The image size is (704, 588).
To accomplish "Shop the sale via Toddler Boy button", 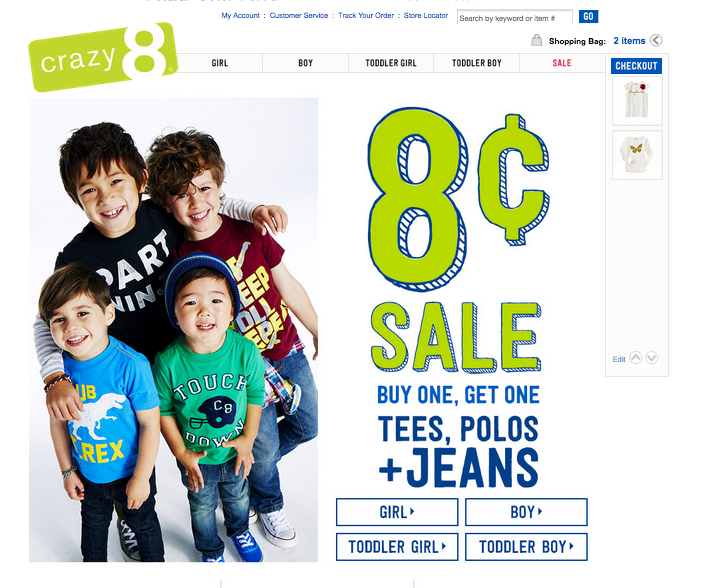I will tap(526, 547).
